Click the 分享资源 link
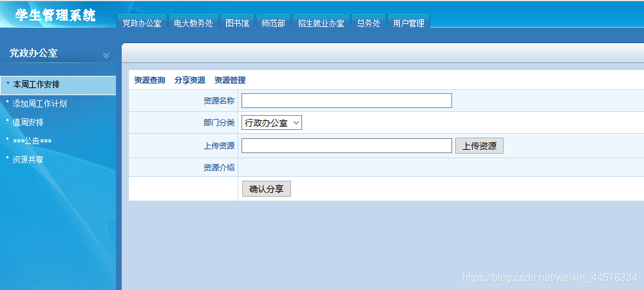Image resolution: width=644 pixels, height=290 pixels. 190,80
